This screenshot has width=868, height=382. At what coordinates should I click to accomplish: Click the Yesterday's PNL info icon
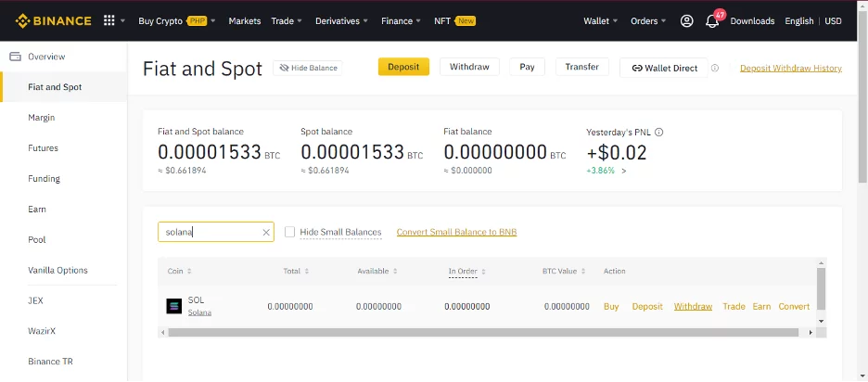point(658,133)
